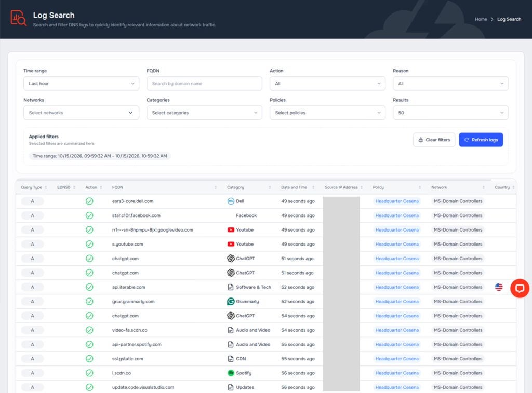Image resolution: width=532 pixels, height=393 pixels.
Task: Open the Reason filter dropdown
Action: point(450,84)
